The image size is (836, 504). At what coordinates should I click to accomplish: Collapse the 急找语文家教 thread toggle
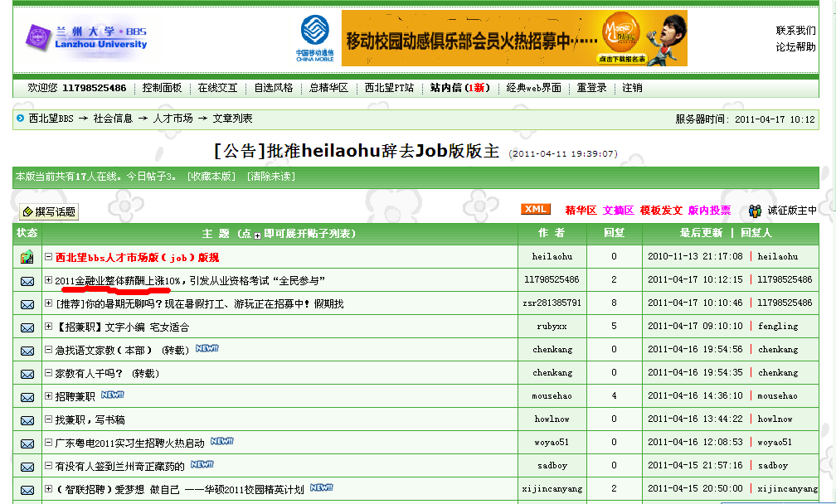49,350
